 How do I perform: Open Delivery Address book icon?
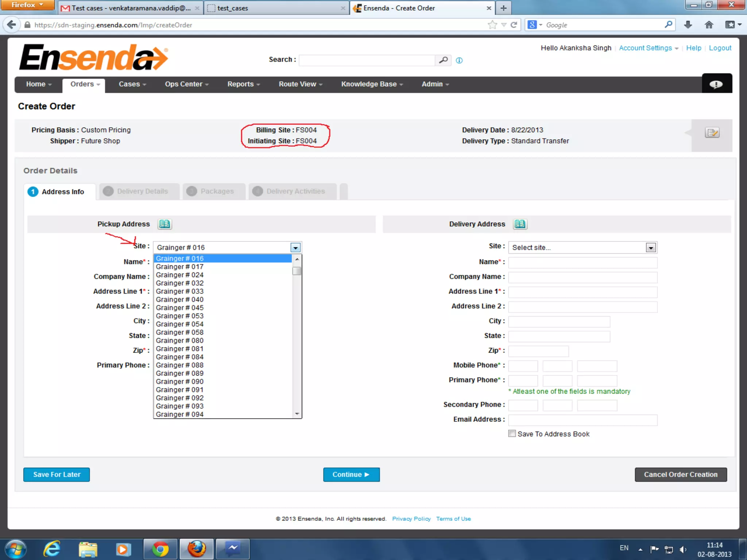click(x=520, y=224)
